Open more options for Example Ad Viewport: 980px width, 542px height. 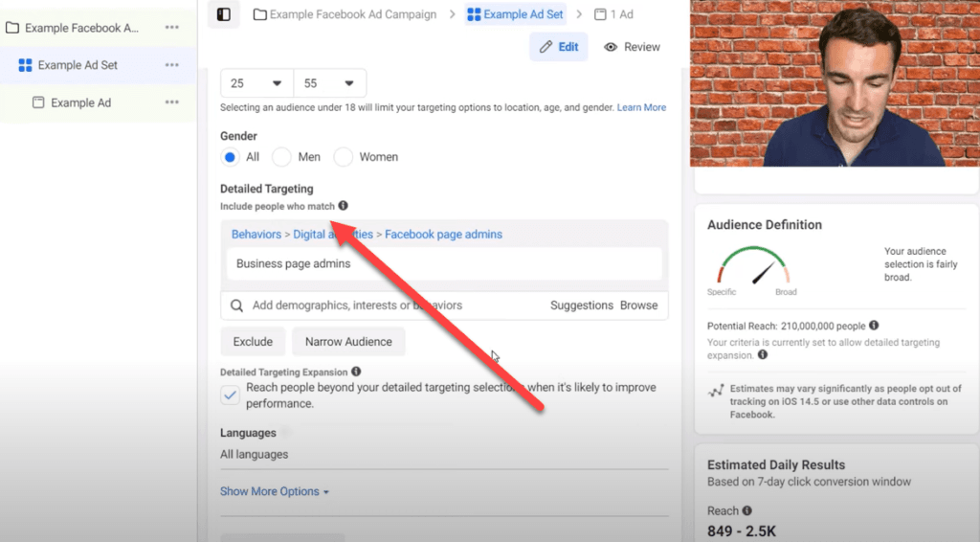coord(172,102)
